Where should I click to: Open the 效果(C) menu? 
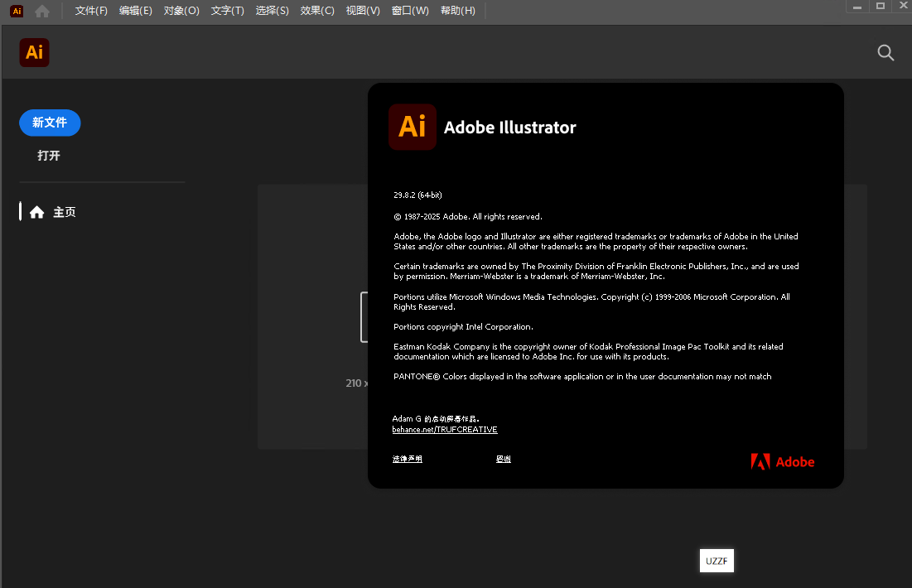tap(317, 11)
